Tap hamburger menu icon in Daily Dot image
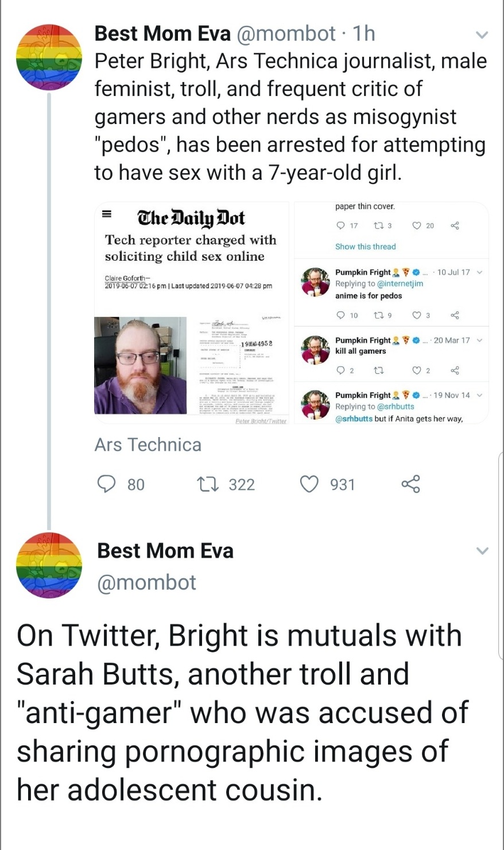The image size is (504, 850). 106,215
